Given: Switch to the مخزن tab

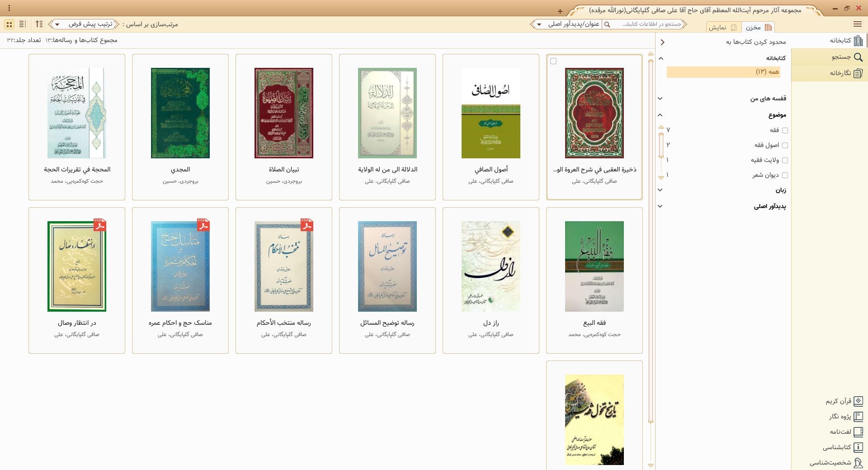Looking at the screenshot, I should [758, 28].
